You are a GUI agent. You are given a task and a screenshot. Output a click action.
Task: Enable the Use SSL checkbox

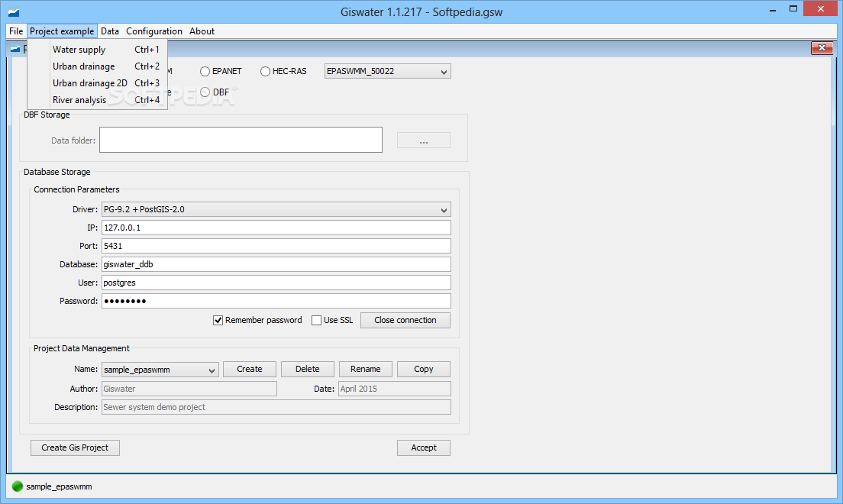tap(317, 320)
